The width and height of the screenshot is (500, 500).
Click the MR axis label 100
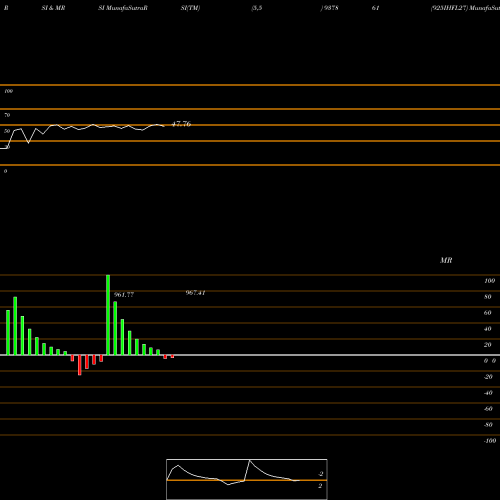point(489,281)
